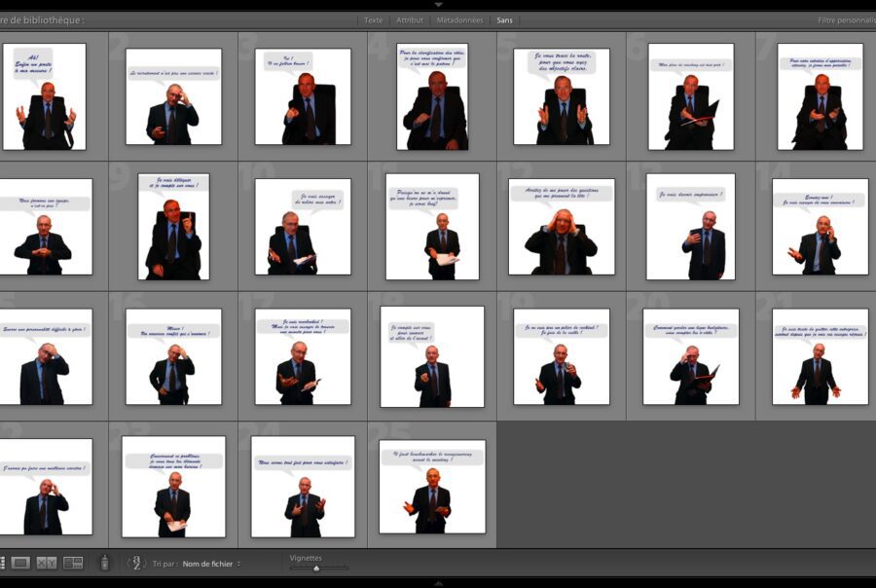The height and width of the screenshot is (588, 876).
Task: Select the Texte filter tab
Action: (373, 19)
